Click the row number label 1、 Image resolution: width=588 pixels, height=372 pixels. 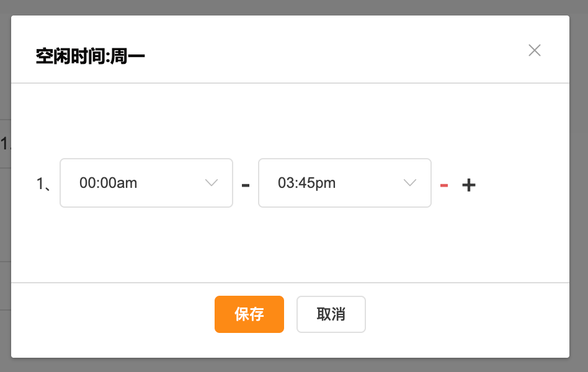click(x=44, y=184)
